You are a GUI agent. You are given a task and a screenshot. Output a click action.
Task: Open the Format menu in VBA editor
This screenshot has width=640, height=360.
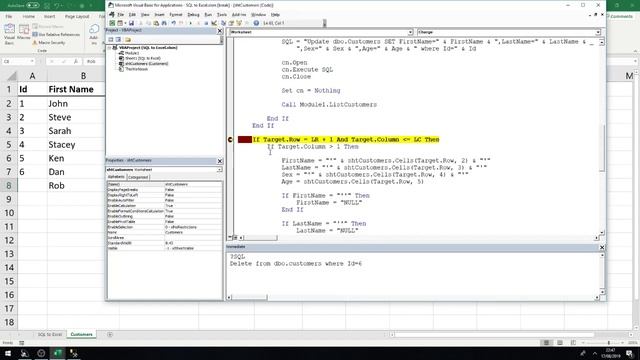[176, 15]
